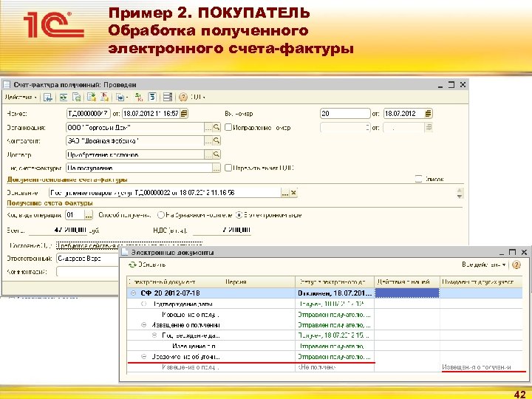
Task: Collapse the nested Подтверждение да... node
Action: pos(154,335)
